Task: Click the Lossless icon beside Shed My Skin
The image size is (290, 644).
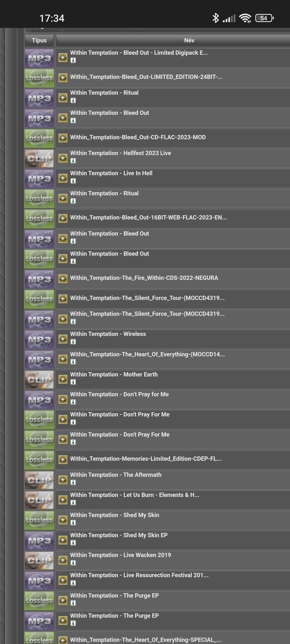Action: tap(39, 521)
